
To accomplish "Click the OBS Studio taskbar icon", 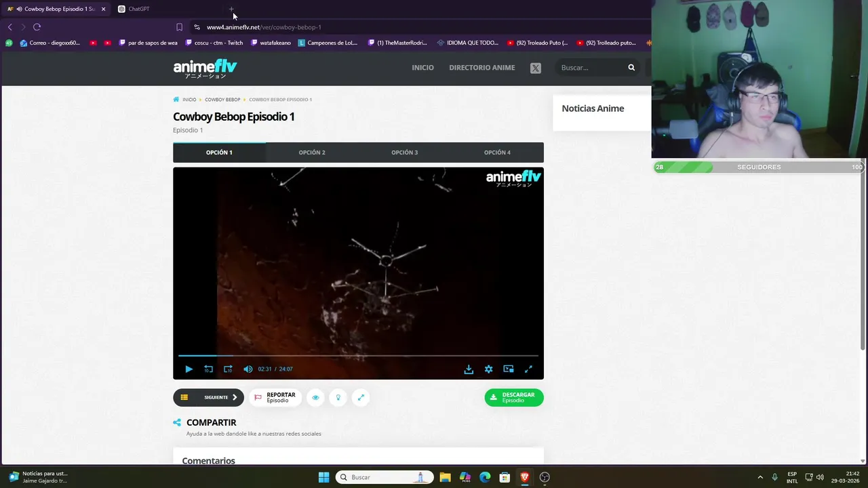I will tap(545, 477).
